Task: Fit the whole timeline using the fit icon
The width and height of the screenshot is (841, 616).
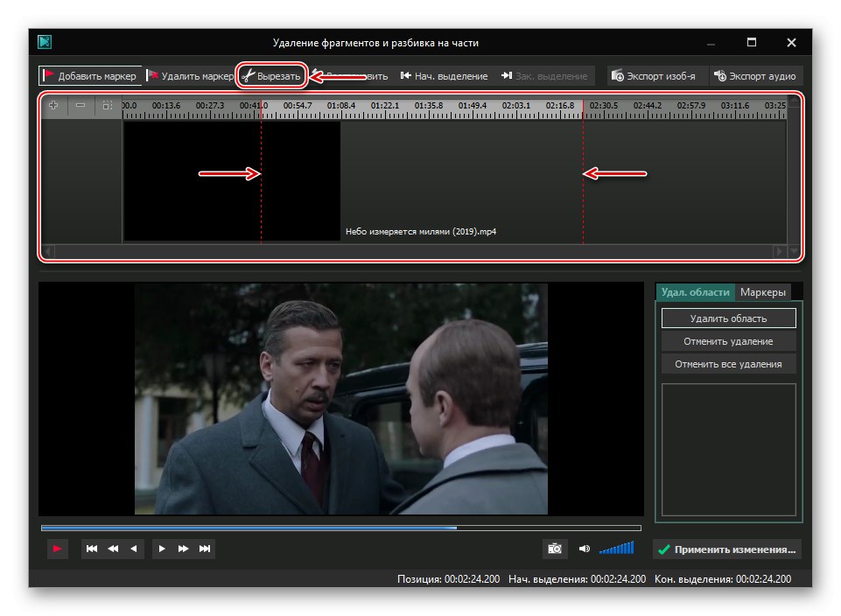Action: click(106, 105)
